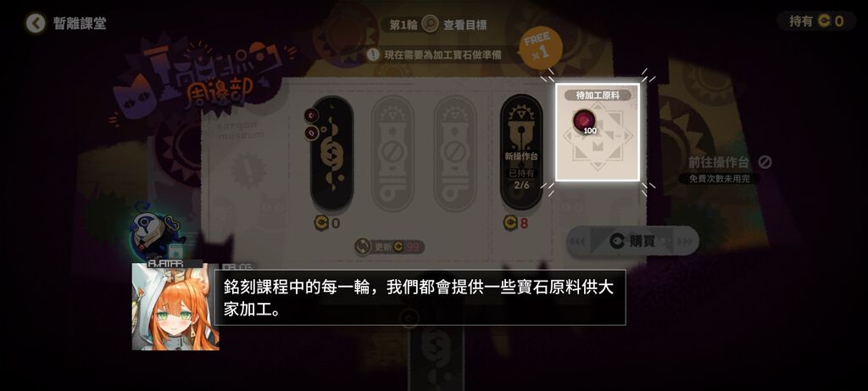Click the orange-haired character avatar portrait
The height and width of the screenshot is (391, 868).
point(175,307)
